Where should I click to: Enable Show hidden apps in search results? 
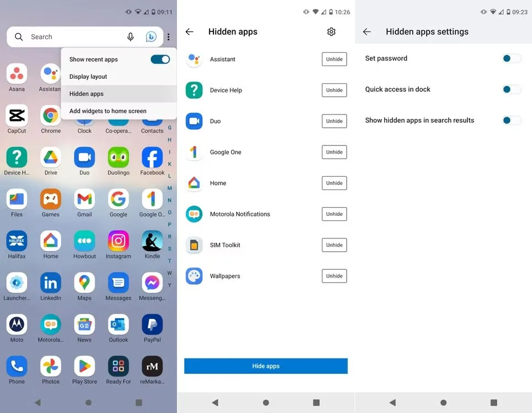click(x=511, y=120)
